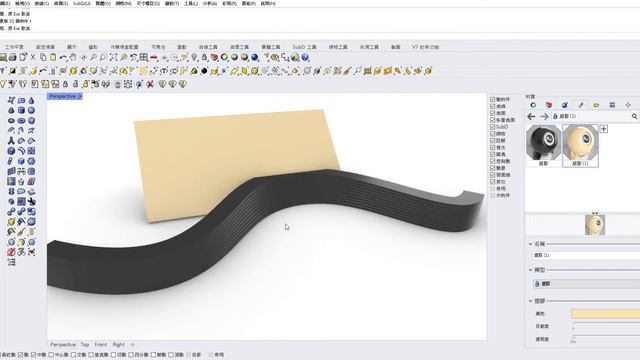Image resolution: width=640 pixels, height=360 pixels.
Task: Open the Perspective viewport title dropdown arrow
Action: coord(80,96)
